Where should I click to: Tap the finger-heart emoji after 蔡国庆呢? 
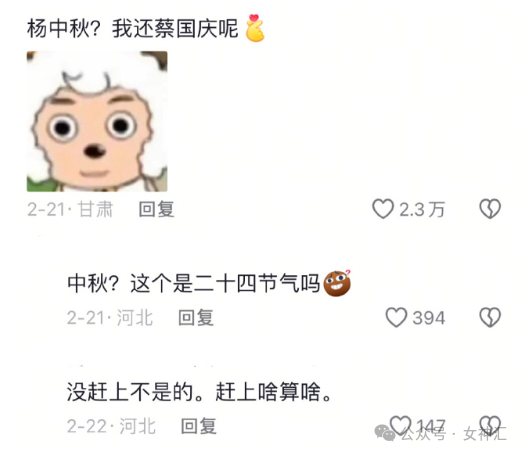[x=255, y=28]
